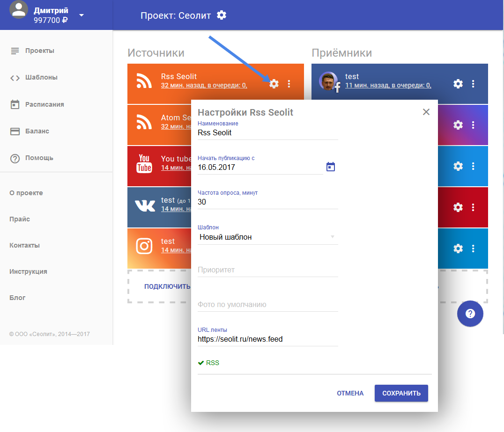504x432 pixels.
Task: Click the URL ленты input field
Action: coord(267,339)
